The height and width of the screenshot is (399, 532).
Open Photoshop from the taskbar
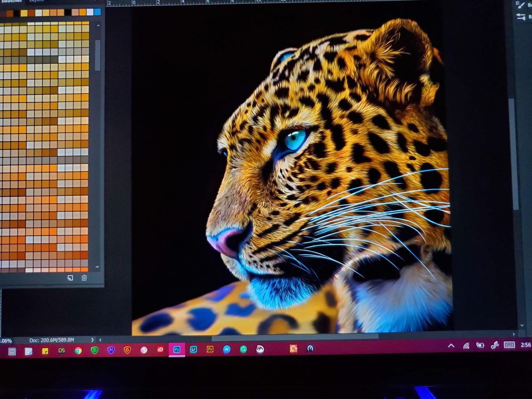pos(177,350)
